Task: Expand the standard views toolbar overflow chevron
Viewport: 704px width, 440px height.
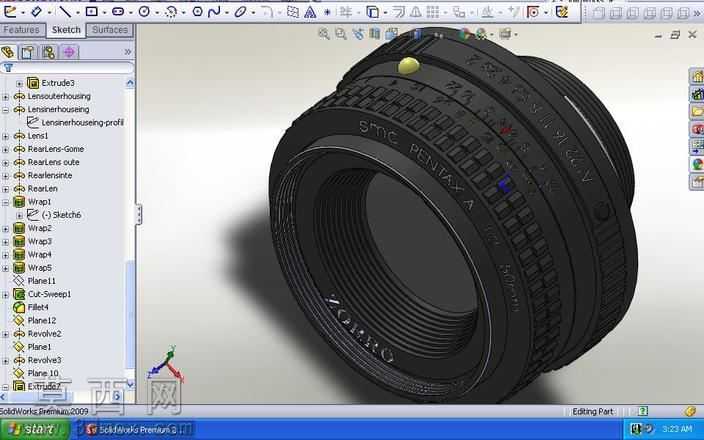Action: coord(698,13)
